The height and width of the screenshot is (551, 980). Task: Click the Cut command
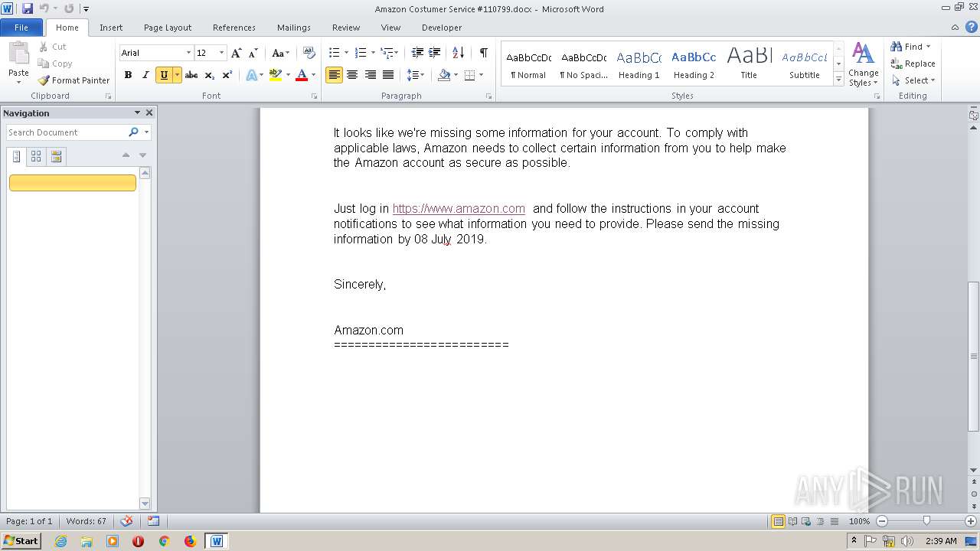(53, 47)
